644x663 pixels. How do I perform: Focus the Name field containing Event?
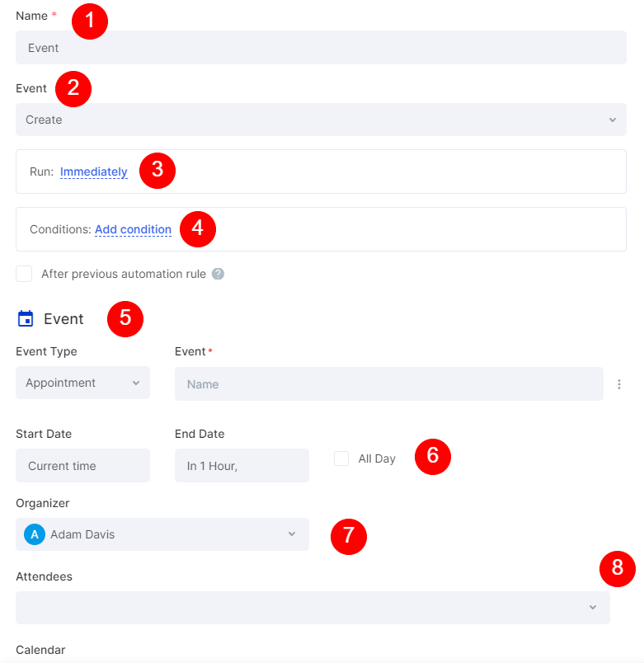[321, 47]
